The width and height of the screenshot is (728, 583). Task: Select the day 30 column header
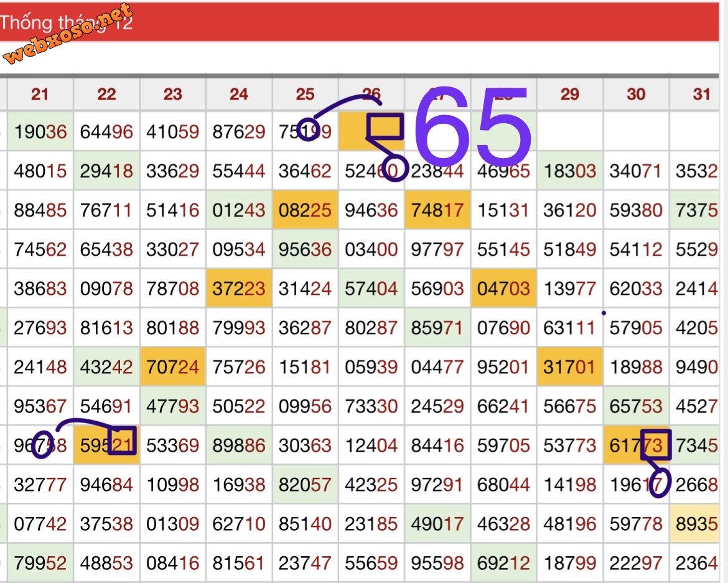(636, 94)
